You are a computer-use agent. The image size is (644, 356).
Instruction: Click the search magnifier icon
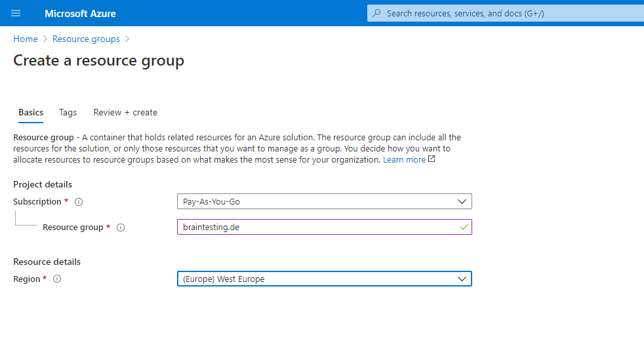376,13
